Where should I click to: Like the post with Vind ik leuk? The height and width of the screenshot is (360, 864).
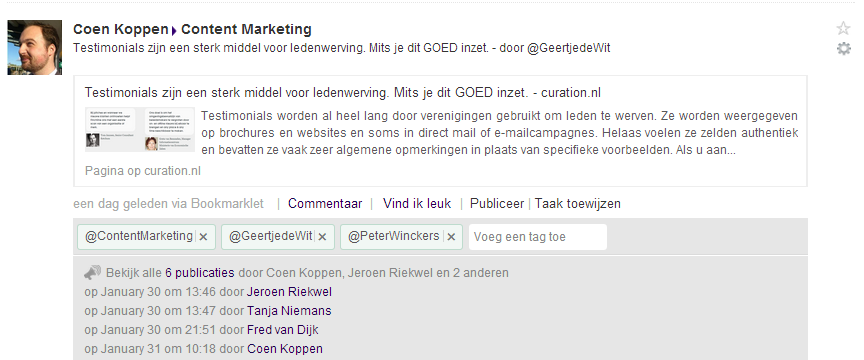click(x=417, y=204)
